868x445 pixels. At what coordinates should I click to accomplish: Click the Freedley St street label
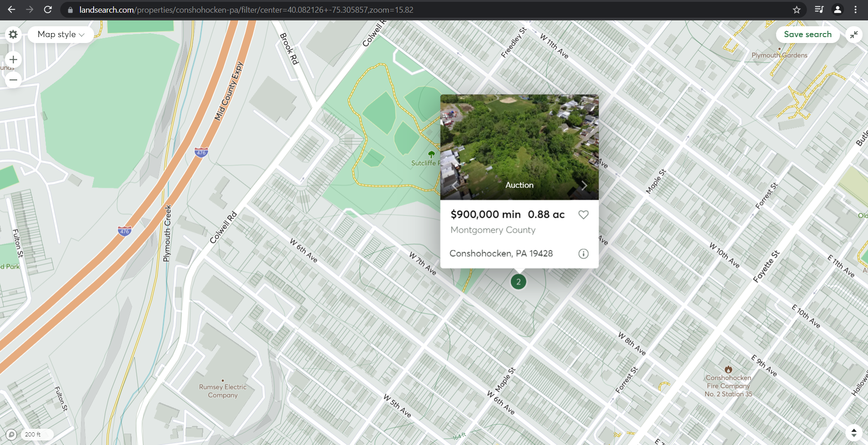point(514,42)
